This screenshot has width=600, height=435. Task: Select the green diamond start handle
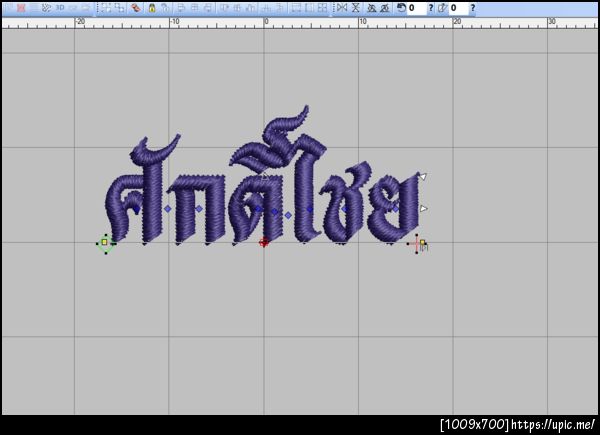click(x=105, y=243)
